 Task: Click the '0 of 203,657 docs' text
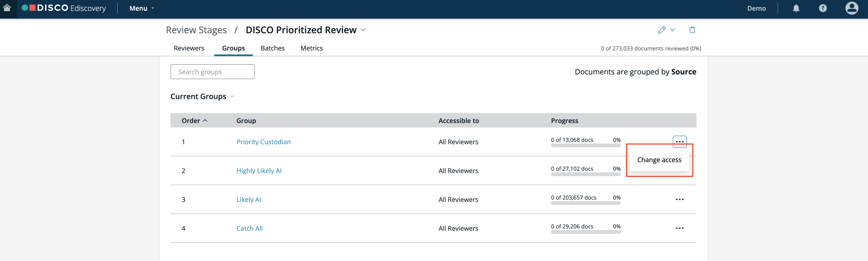(573, 197)
